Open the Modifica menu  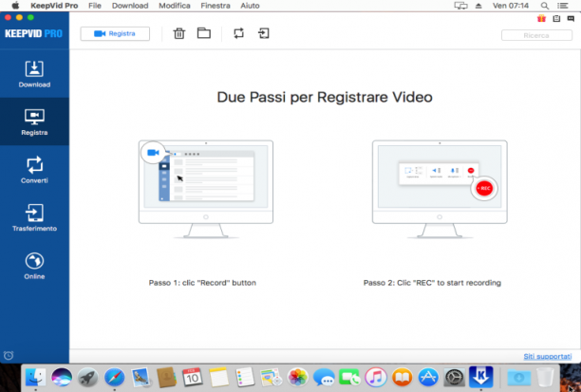click(175, 6)
